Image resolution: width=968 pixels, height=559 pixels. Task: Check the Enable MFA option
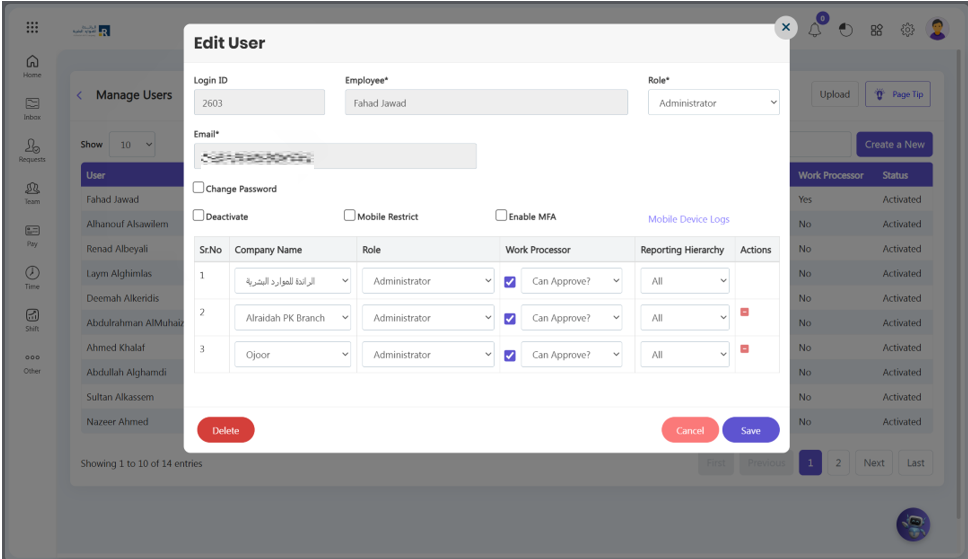coord(501,216)
